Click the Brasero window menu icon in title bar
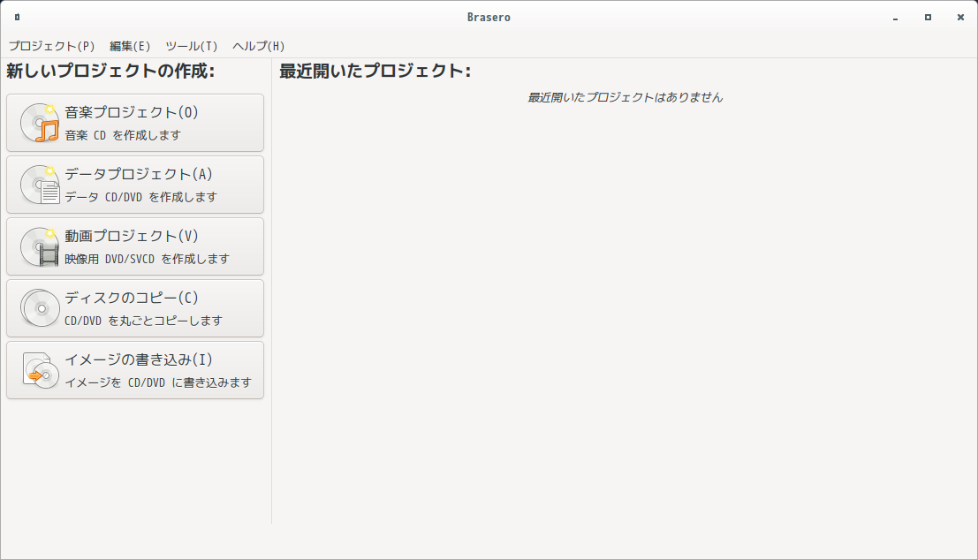Image resolution: width=978 pixels, height=560 pixels. pyautogui.click(x=17, y=17)
